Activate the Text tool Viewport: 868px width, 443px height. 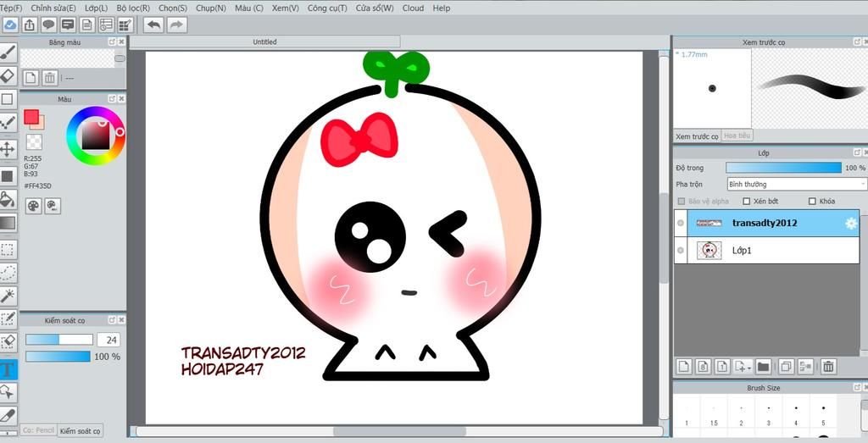7,369
